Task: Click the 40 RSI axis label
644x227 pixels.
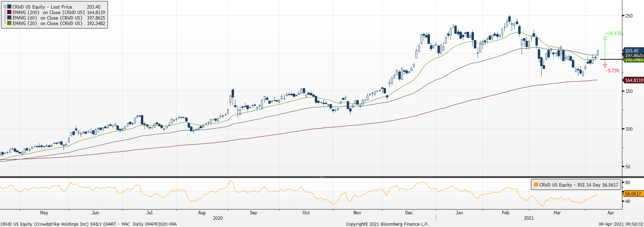Action: pos(628,201)
